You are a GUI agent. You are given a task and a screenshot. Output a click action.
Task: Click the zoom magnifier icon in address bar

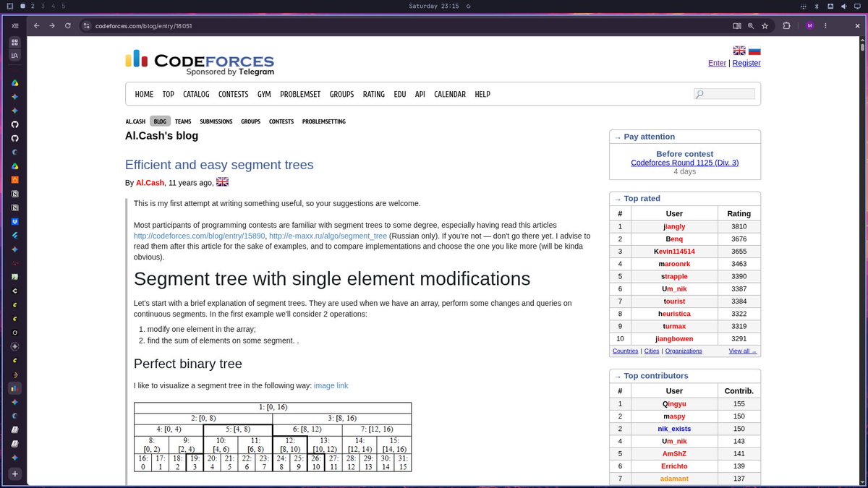[x=751, y=26]
